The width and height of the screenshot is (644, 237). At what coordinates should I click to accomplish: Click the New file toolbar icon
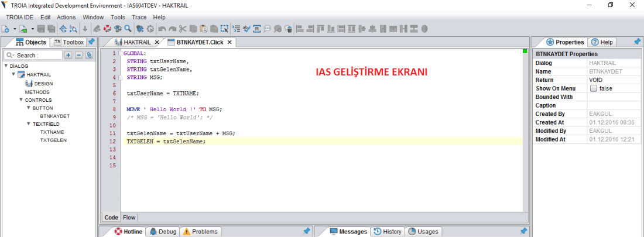pyautogui.click(x=5, y=29)
